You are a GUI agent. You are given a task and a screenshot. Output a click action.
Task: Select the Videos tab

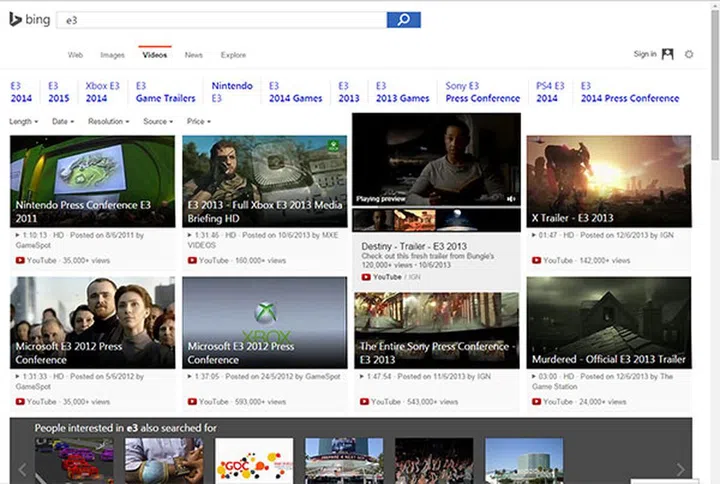pos(155,55)
